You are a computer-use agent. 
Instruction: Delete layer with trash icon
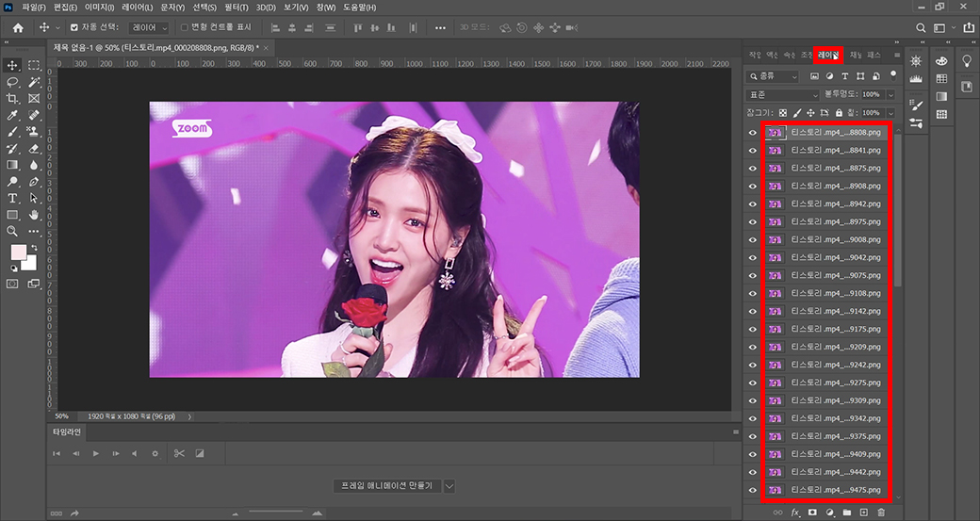point(881,513)
